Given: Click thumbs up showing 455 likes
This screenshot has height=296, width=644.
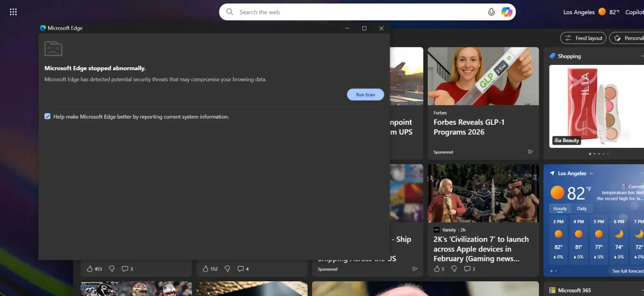Looking at the screenshot, I should coord(90,269).
